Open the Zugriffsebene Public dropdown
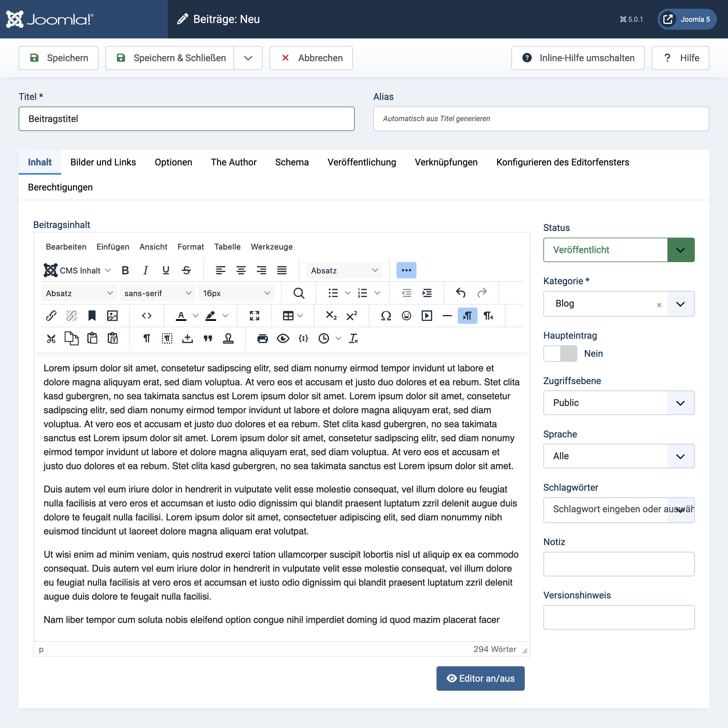 click(619, 403)
